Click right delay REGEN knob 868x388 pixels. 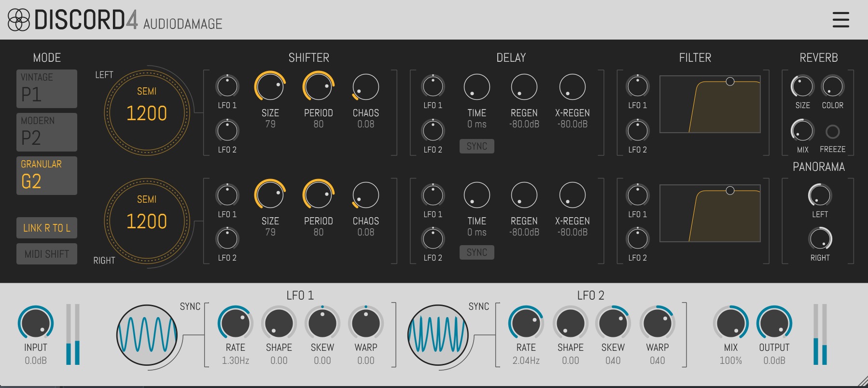(524, 195)
